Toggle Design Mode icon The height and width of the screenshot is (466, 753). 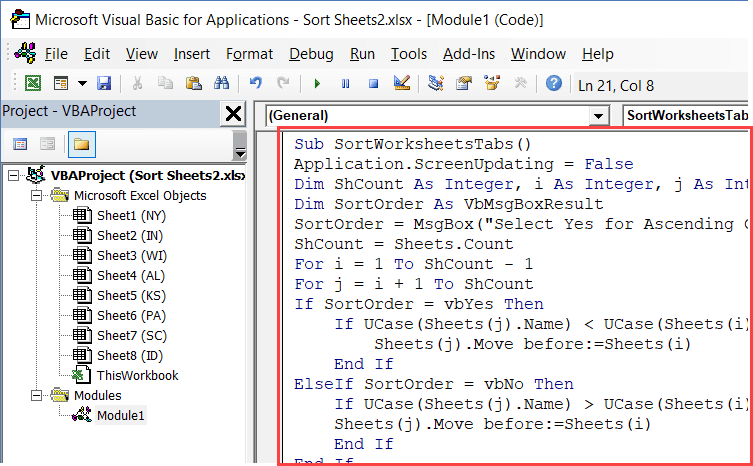coord(402,83)
